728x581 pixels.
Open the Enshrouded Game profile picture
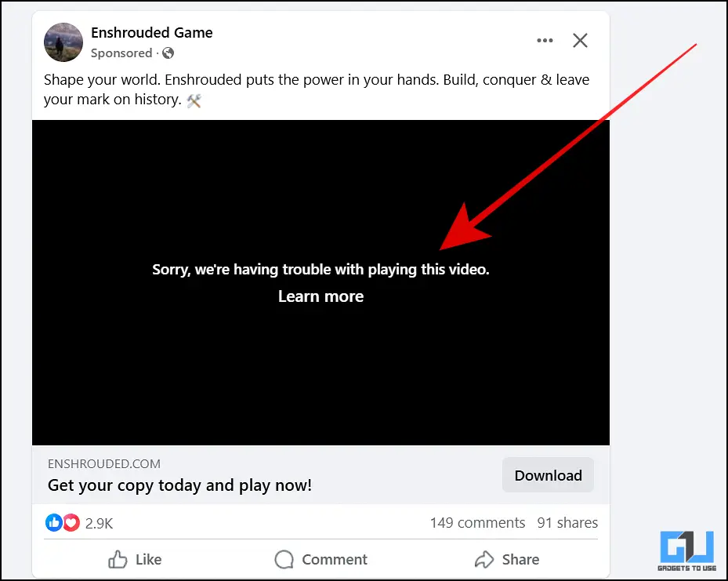click(63, 42)
